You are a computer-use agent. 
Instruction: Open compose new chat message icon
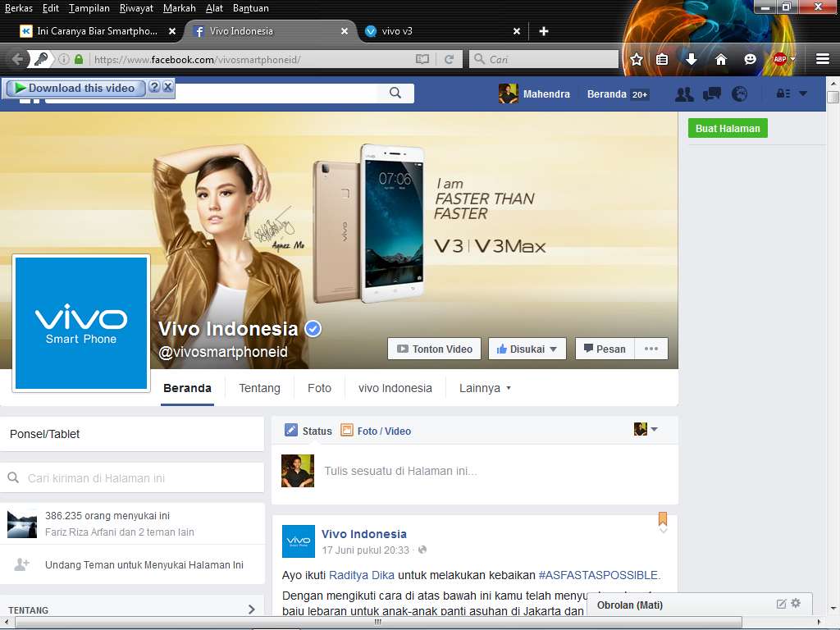[x=782, y=605]
